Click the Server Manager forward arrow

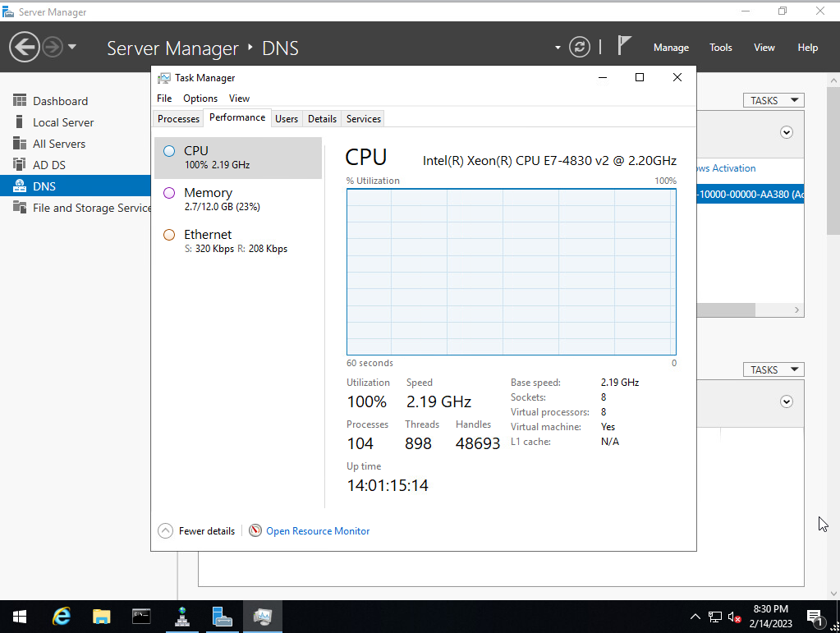52,47
